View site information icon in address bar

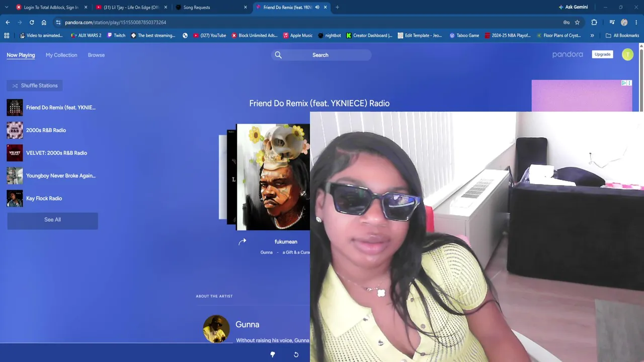58,22
